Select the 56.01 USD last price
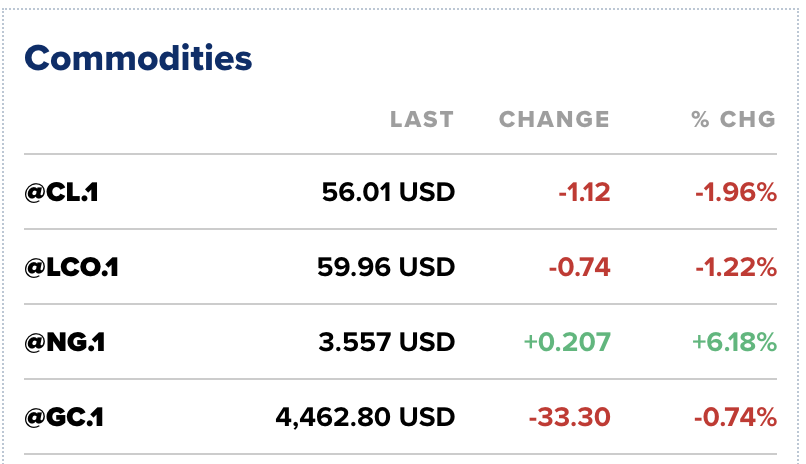Image resolution: width=806 pixels, height=464 pixels. [x=388, y=192]
